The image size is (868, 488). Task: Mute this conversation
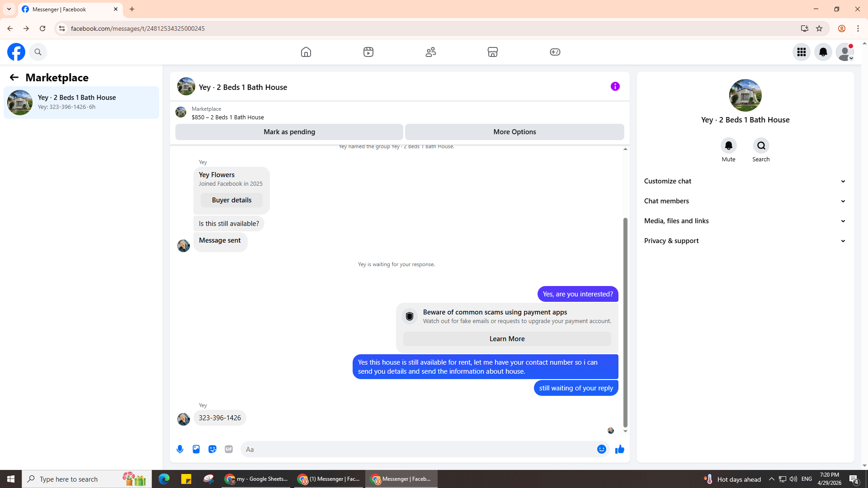tap(728, 145)
